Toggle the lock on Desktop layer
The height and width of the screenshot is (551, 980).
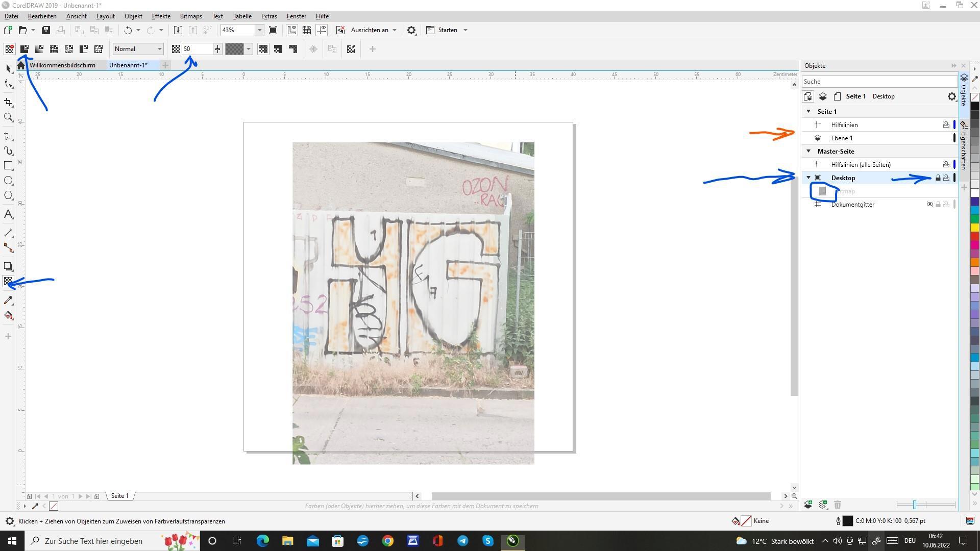[x=938, y=178]
